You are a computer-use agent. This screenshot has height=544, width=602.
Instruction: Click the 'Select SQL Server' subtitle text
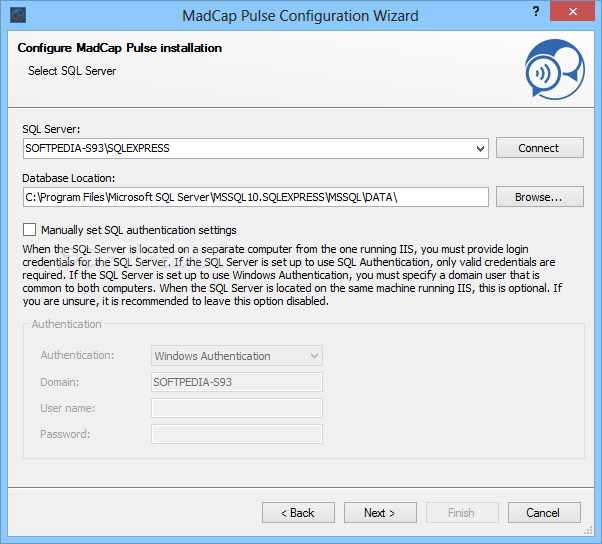coord(72,71)
